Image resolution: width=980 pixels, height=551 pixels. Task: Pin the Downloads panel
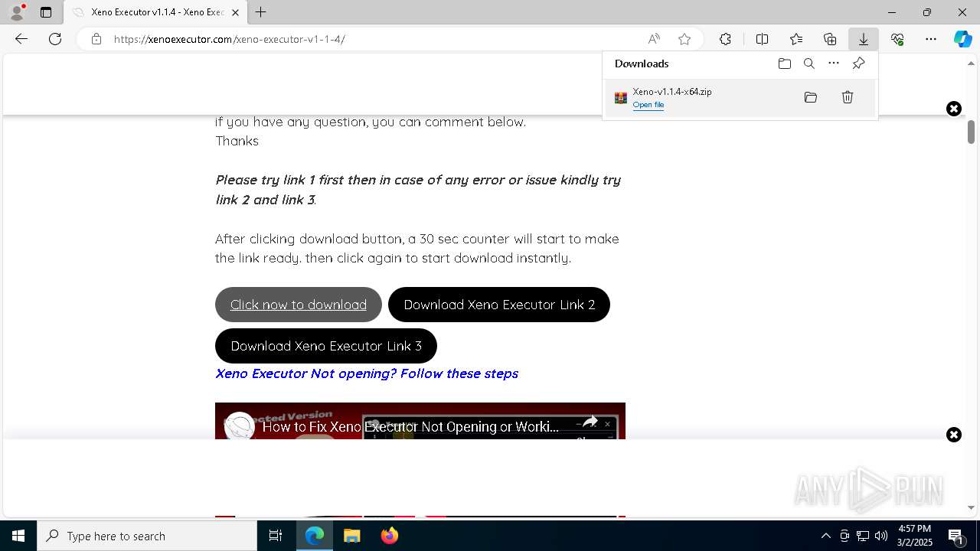pyautogui.click(x=858, y=64)
